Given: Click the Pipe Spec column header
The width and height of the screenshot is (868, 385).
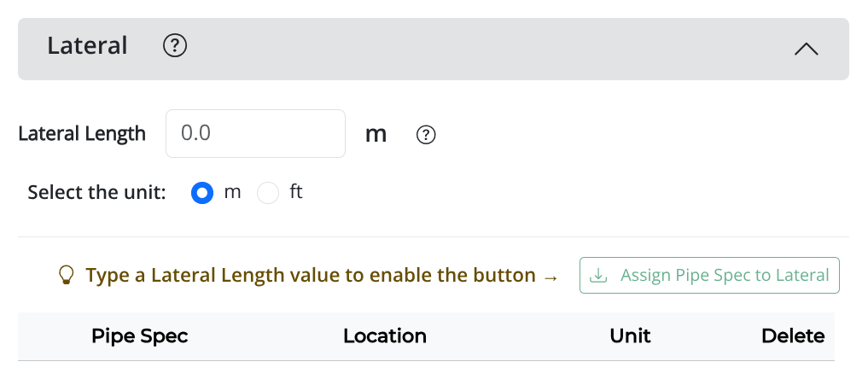Looking at the screenshot, I should pos(139,335).
